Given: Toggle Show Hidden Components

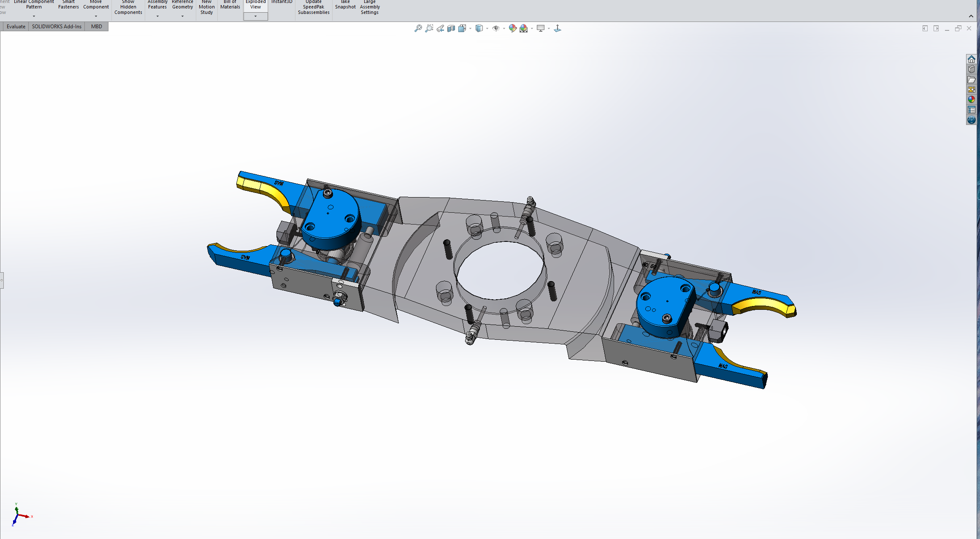Looking at the screenshot, I should [128, 8].
